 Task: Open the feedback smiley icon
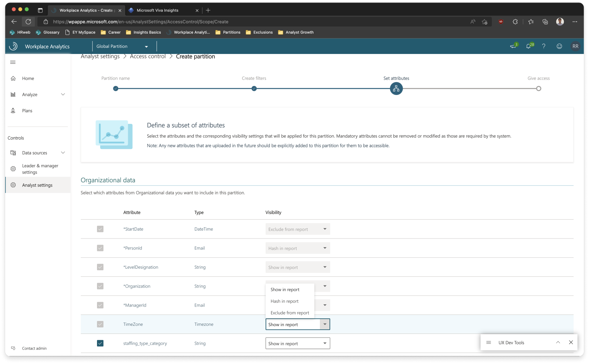coord(559,46)
